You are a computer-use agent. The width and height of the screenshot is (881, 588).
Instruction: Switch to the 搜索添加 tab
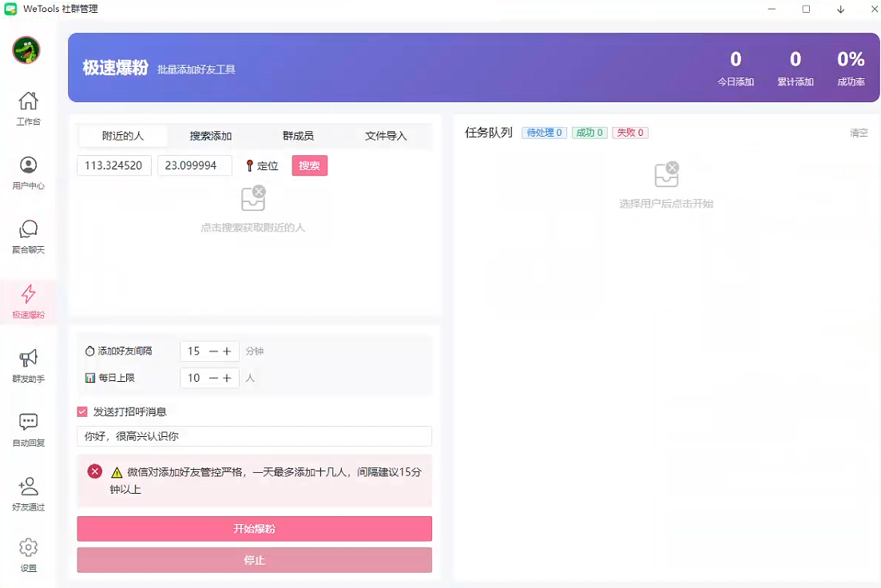click(211, 136)
